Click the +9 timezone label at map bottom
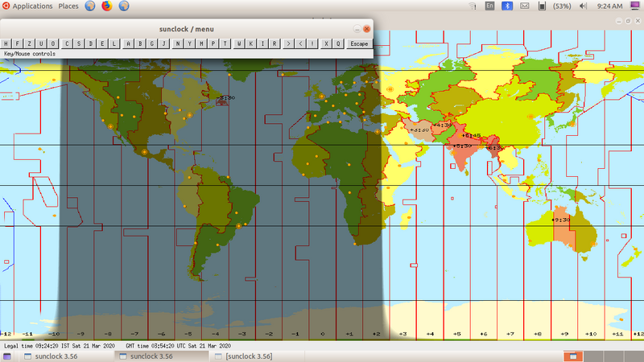Viewport: 644px width, 362px height. point(564,334)
